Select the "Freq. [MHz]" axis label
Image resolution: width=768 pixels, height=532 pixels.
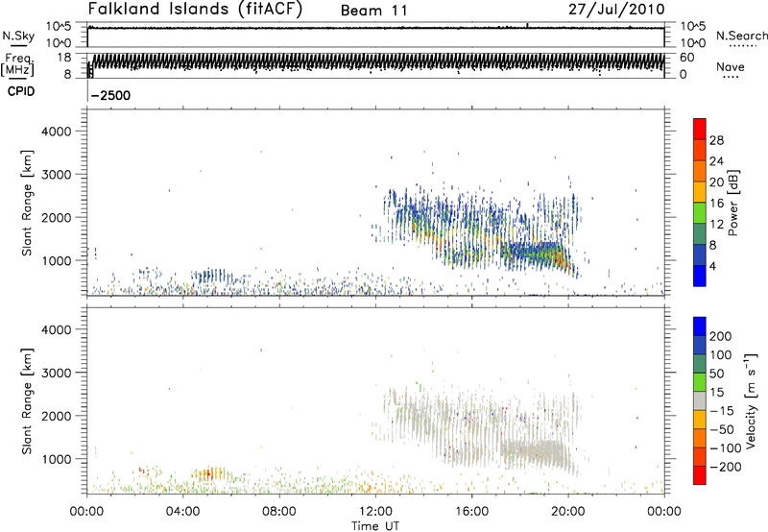[x=18, y=65]
